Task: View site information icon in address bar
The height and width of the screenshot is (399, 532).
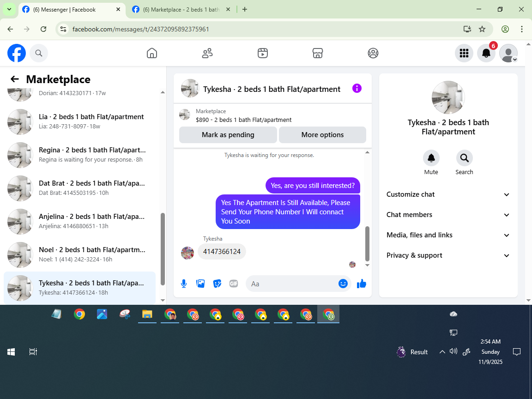Action: 63,29
